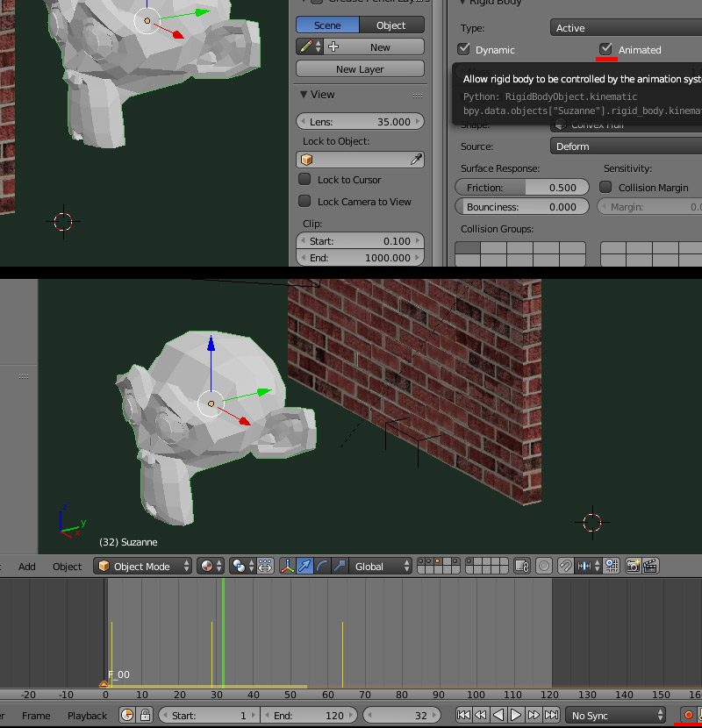
Task: Click the eyedropper in Lock to Object
Action: tap(416, 160)
